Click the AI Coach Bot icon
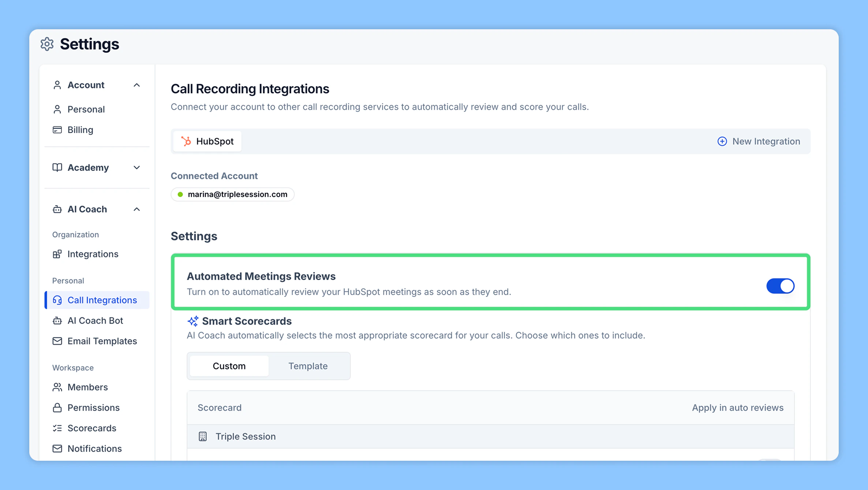 click(57, 321)
